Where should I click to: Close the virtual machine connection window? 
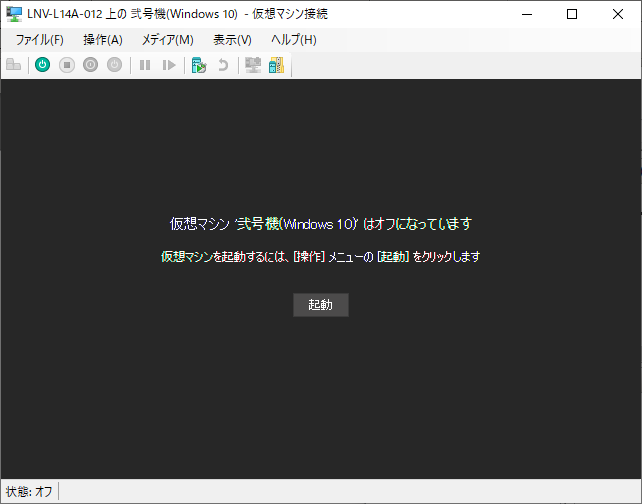[x=618, y=14]
